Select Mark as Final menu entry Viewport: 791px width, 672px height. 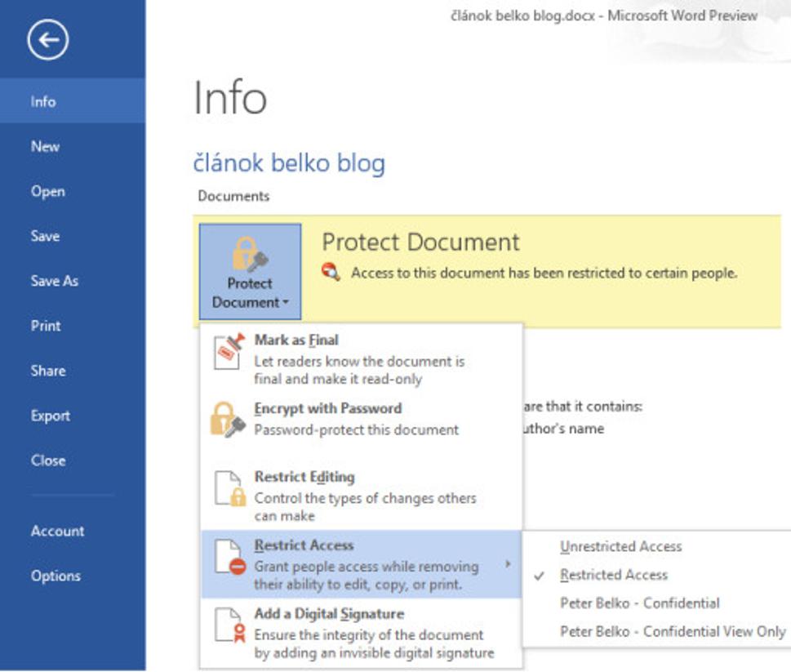[x=361, y=358]
